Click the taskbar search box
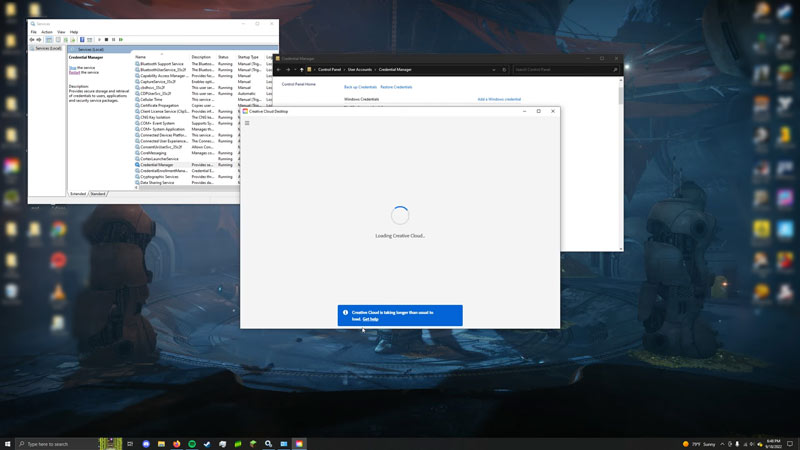The height and width of the screenshot is (450, 800). (69, 444)
